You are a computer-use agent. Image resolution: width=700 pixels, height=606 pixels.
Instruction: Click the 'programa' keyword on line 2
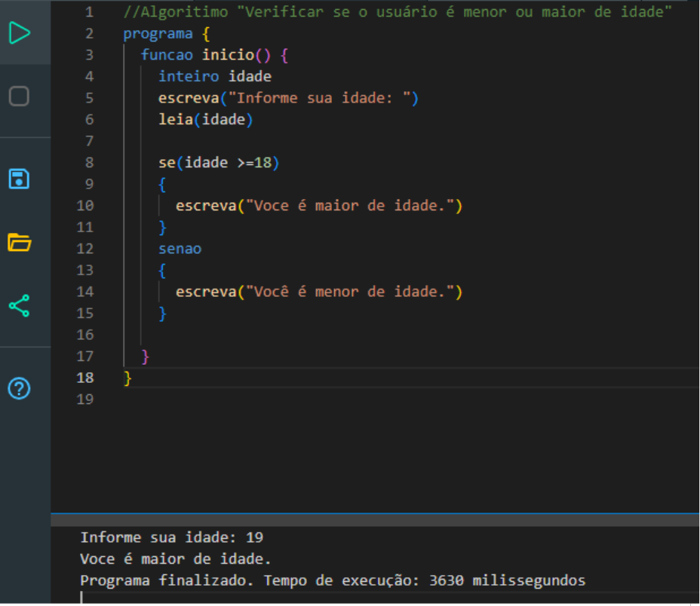(x=158, y=33)
